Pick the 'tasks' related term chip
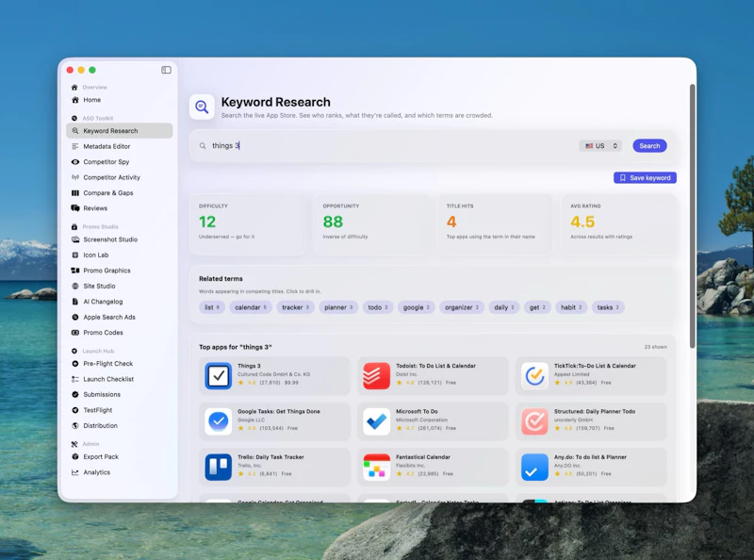754x560 pixels. click(x=608, y=307)
